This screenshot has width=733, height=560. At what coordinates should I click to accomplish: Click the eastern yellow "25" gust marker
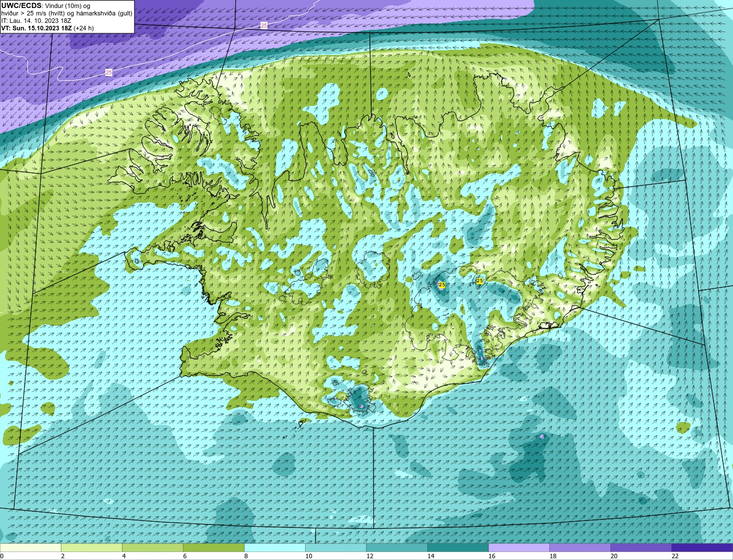(480, 281)
